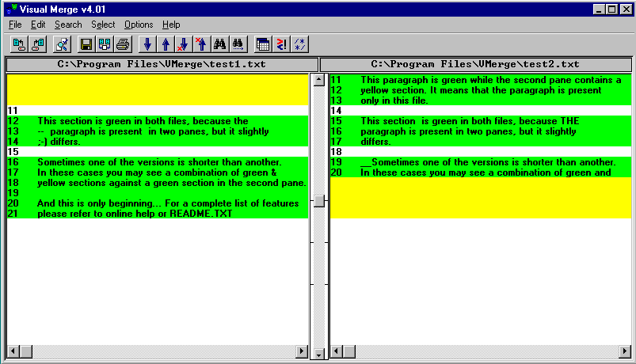Click left line 16 'Sometimes one of the versions'
The height and width of the screenshot is (364, 636).
coord(158,162)
